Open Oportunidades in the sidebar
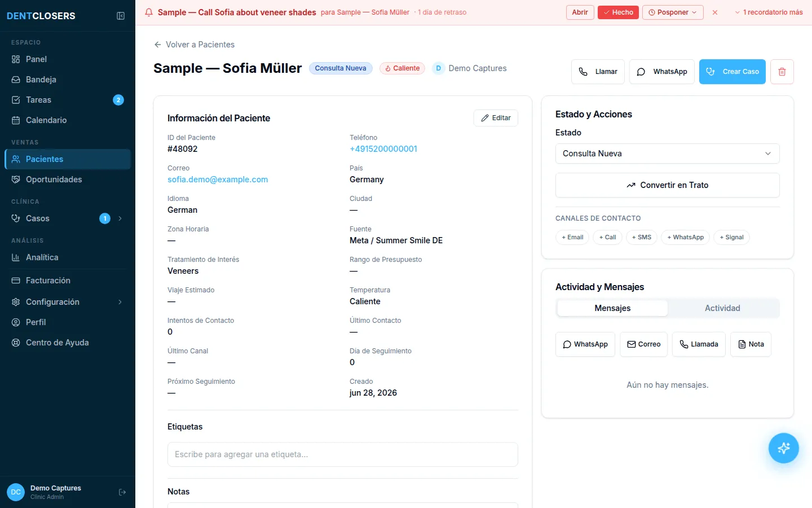This screenshot has width=812, height=508. pyautogui.click(x=68, y=179)
